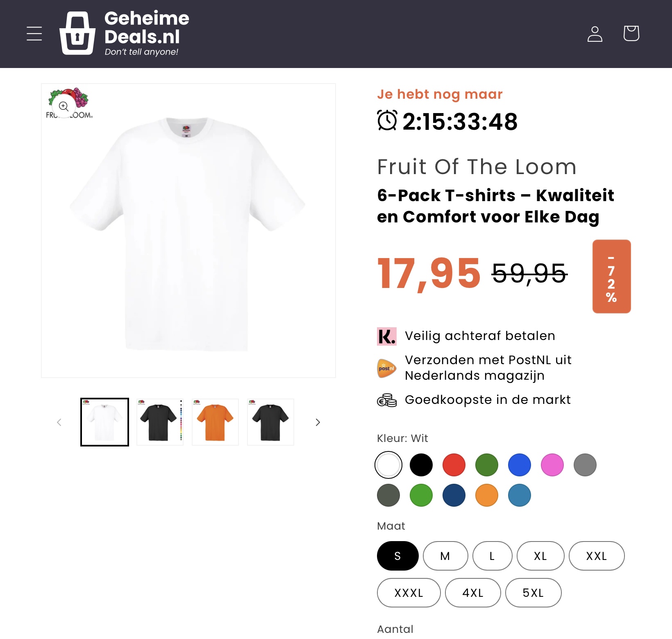Click the coins icon next to Goedkoopste

(386, 400)
